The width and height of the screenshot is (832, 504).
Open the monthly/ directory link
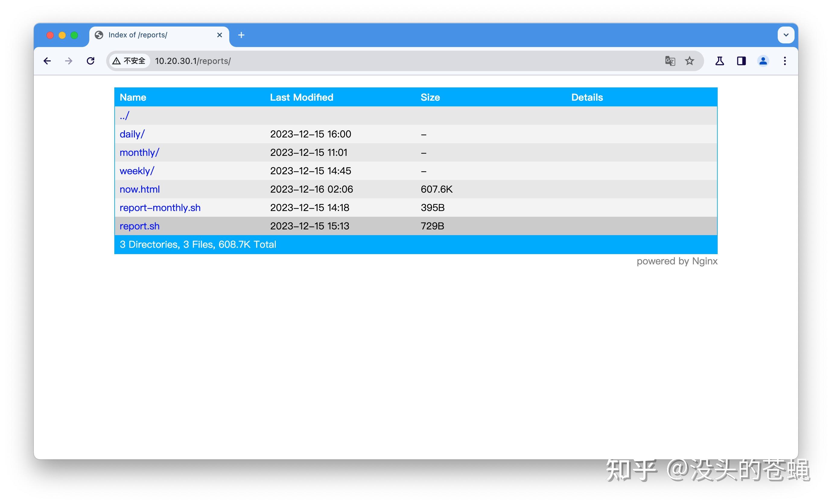point(139,152)
